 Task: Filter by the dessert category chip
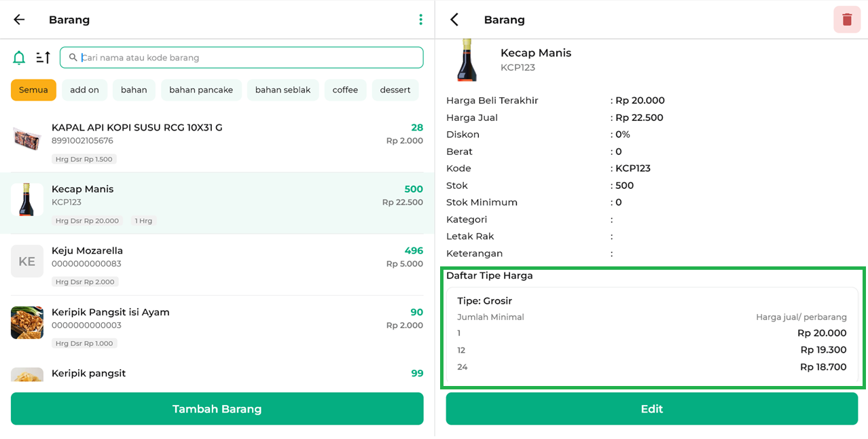[395, 90]
